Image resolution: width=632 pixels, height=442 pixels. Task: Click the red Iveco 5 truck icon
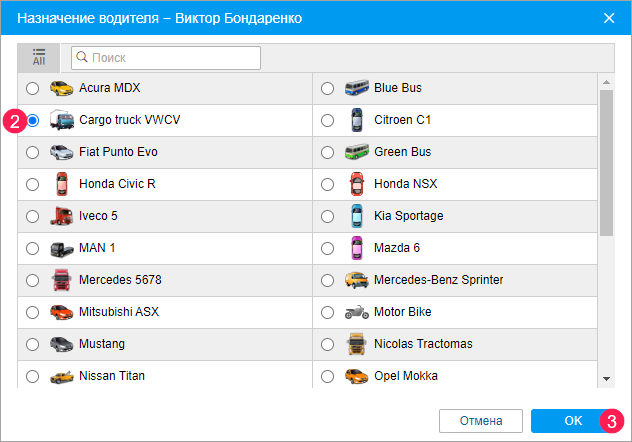coord(62,216)
